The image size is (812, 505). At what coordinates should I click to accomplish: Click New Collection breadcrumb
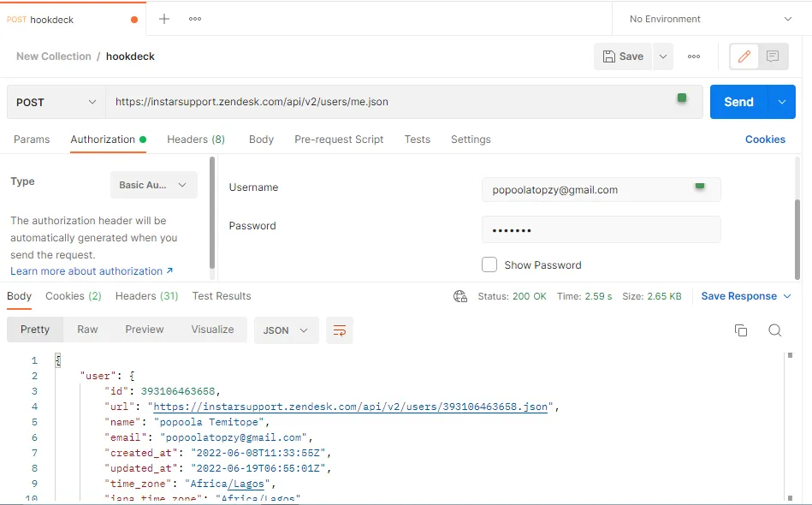[x=54, y=56]
